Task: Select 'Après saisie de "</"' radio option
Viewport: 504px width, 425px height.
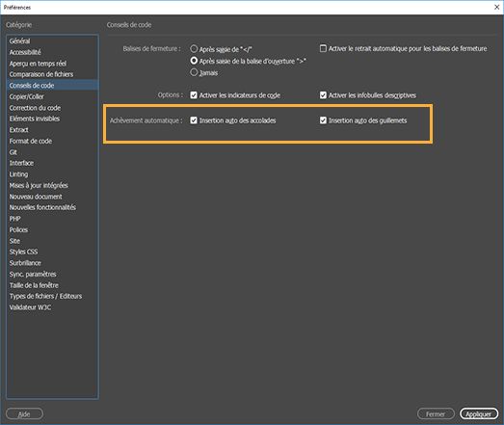Action: click(194, 49)
